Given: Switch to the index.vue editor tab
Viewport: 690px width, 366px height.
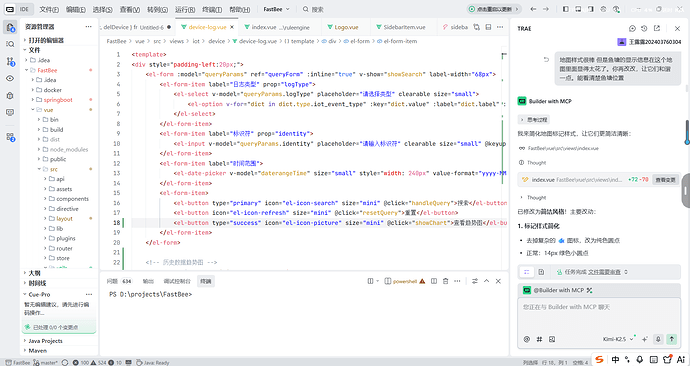Looking at the screenshot, I should pyautogui.click(x=280, y=27).
